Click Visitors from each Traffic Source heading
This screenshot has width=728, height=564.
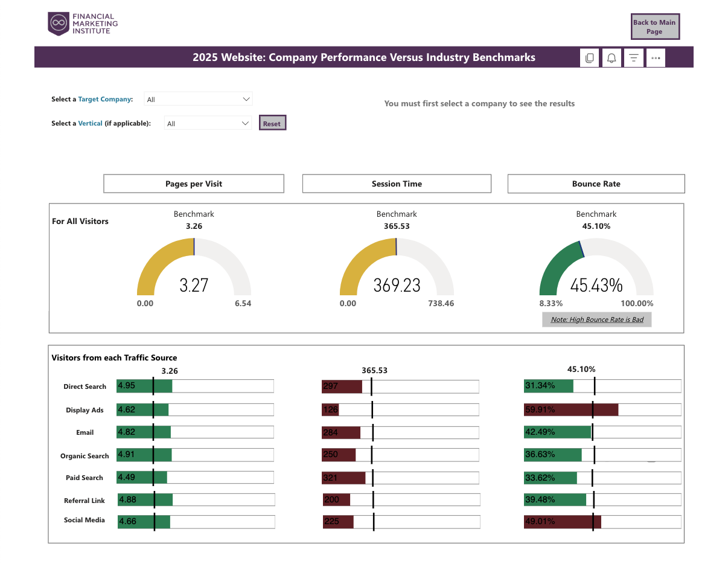(114, 357)
